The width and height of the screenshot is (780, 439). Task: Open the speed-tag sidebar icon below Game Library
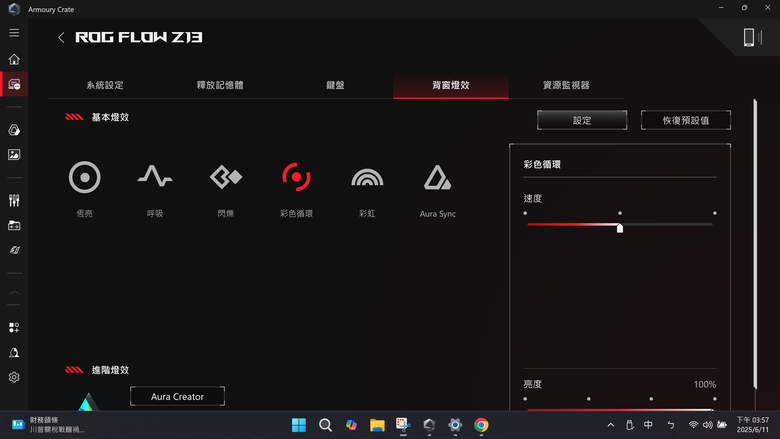pos(14,250)
